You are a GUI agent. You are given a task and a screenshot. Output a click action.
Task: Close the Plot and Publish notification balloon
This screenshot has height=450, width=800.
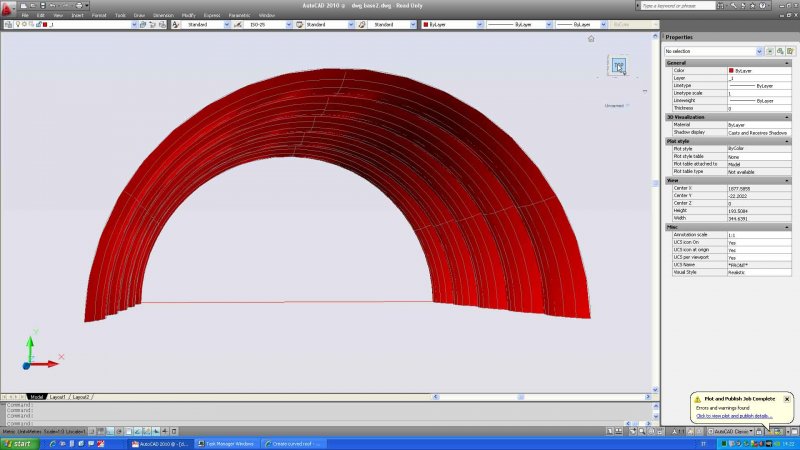click(x=787, y=398)
